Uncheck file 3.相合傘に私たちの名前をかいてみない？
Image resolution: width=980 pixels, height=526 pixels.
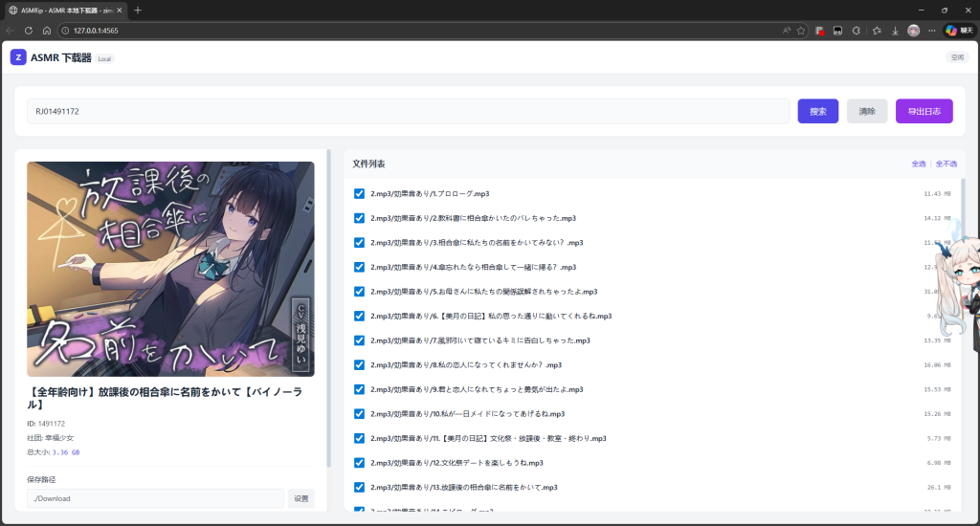[x=360, y=242]
